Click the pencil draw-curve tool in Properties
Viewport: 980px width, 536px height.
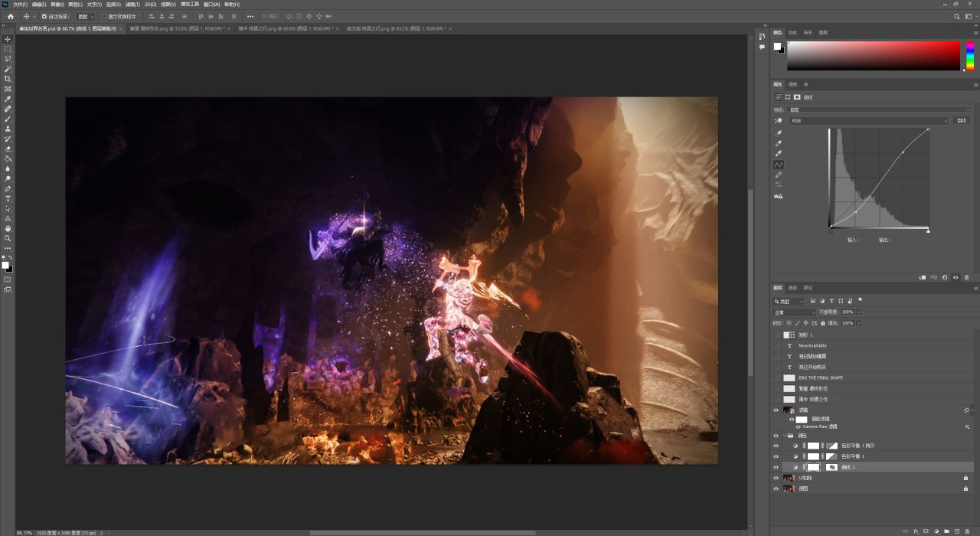pyautogui.click(x=779, y=175)
